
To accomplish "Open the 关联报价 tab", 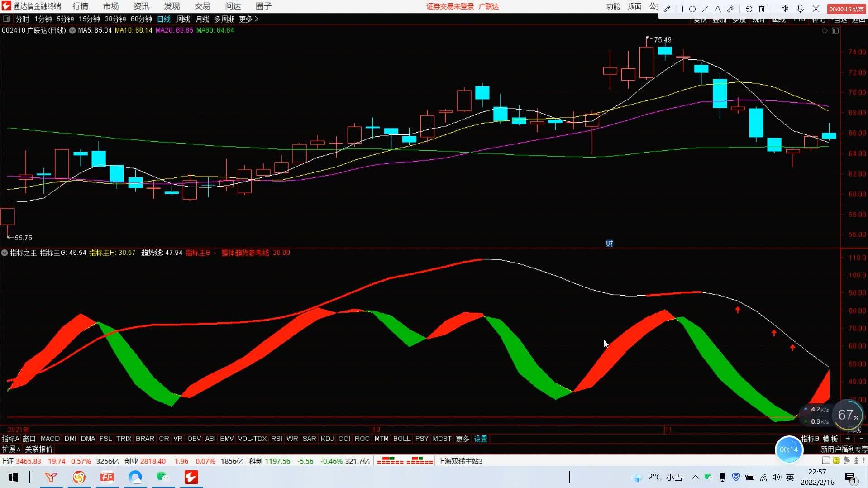I will [x=39, y=449].
